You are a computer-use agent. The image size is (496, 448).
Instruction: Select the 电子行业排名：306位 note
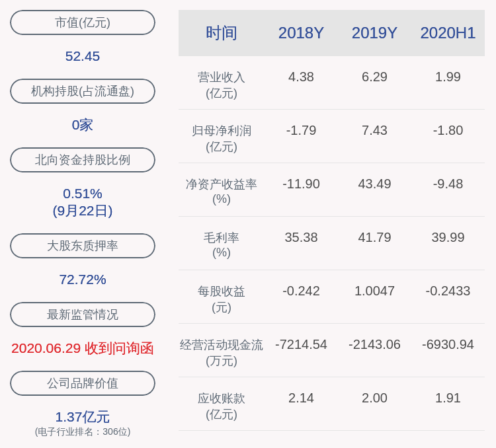(83, 431)
